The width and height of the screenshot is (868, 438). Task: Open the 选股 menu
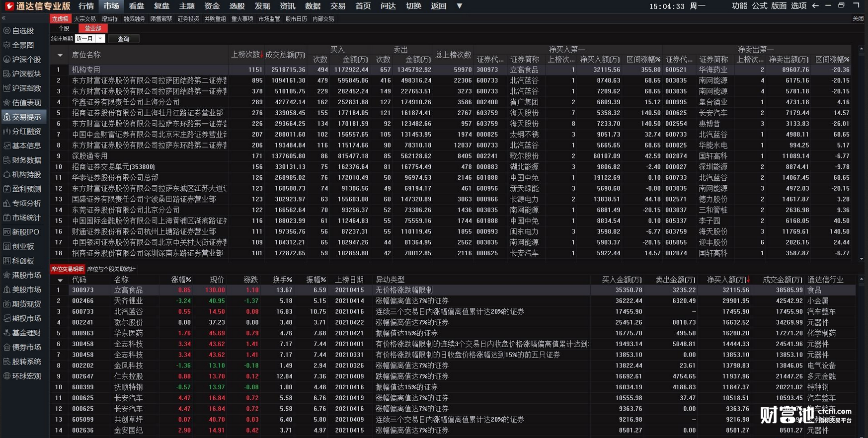[x=237, y=6]
